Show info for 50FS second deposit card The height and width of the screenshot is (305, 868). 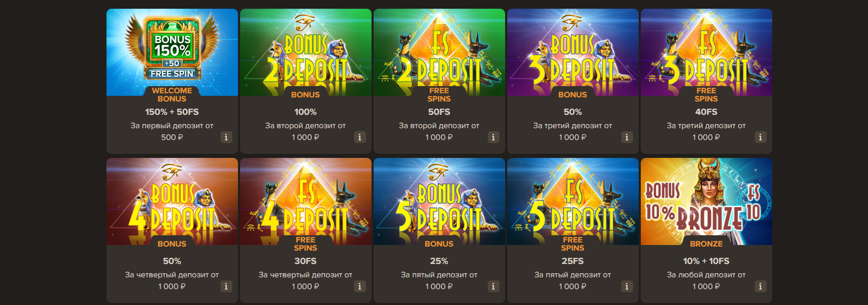coord(493,137)
